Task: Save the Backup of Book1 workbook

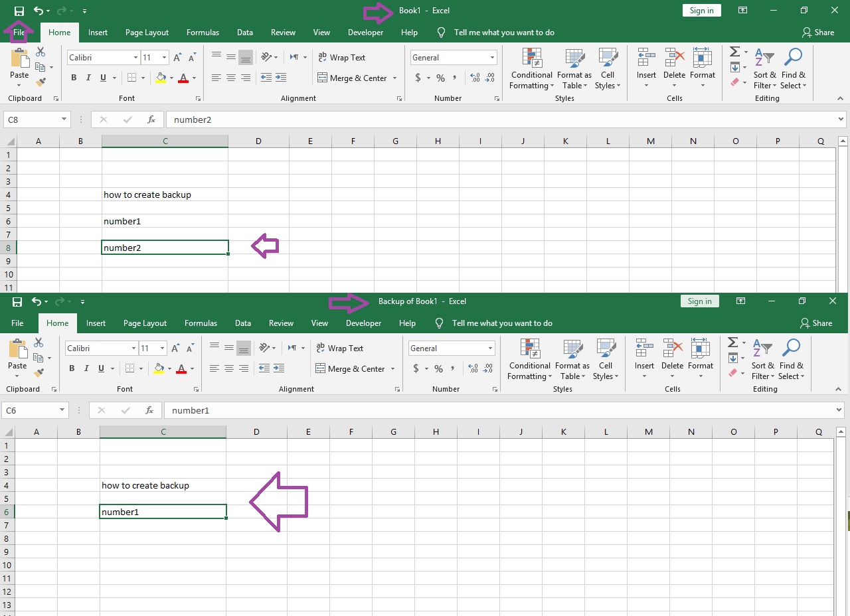Action: coord(17,301)
